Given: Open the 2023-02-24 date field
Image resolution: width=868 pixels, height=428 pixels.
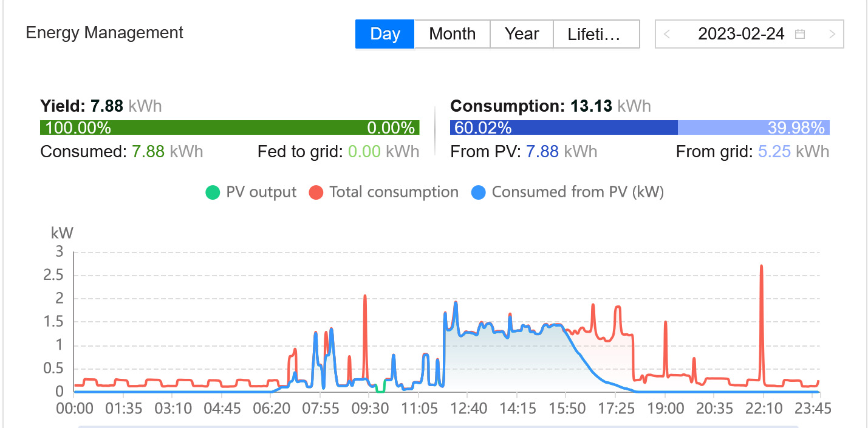Looking at the screenshot, I should [x=741, y=34].
